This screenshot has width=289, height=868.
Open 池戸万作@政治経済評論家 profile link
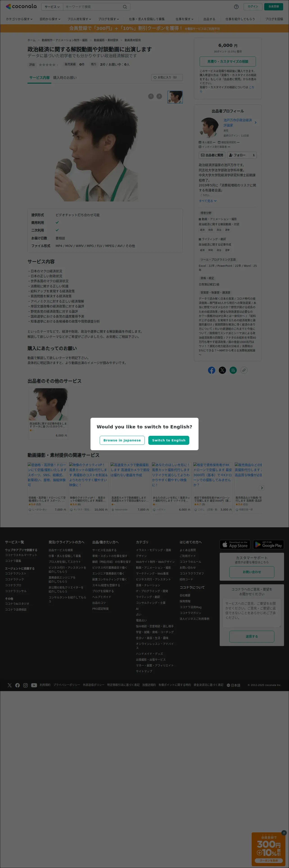click(x=237, y=123)
